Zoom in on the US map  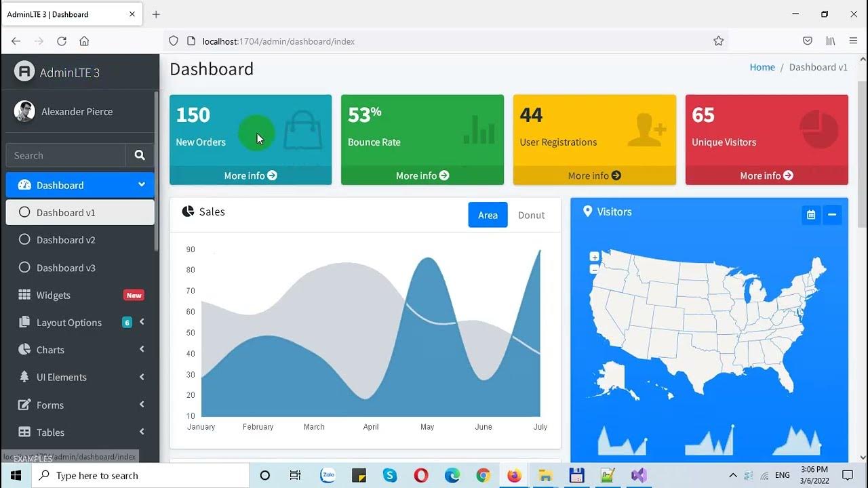(595, 257)
